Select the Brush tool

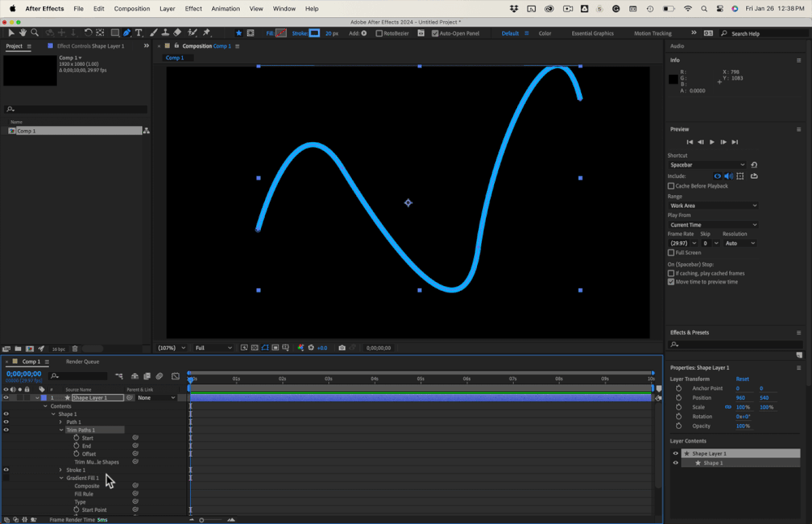[x=154, y=33]
